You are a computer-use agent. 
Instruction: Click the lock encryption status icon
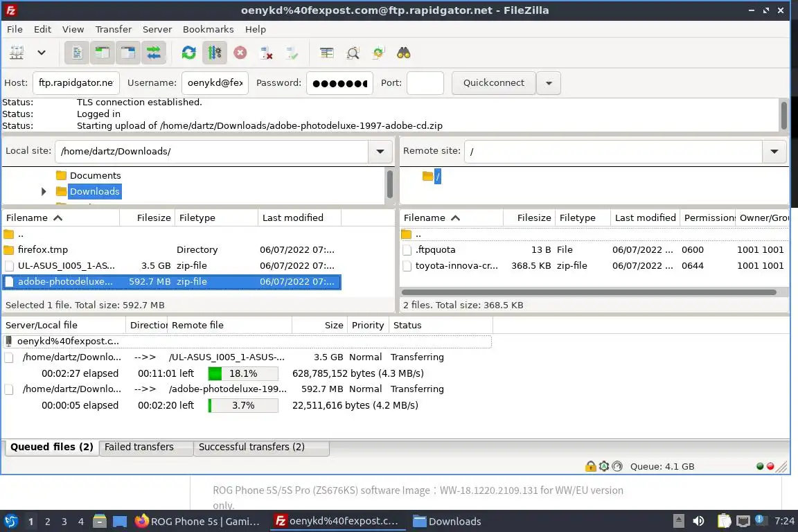[590, 466]
